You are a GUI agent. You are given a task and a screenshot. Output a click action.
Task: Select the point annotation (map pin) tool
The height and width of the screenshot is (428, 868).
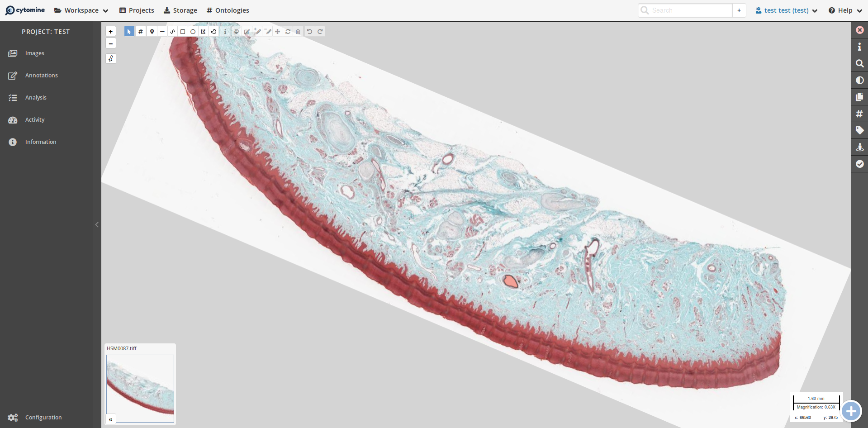coord(152,32)
